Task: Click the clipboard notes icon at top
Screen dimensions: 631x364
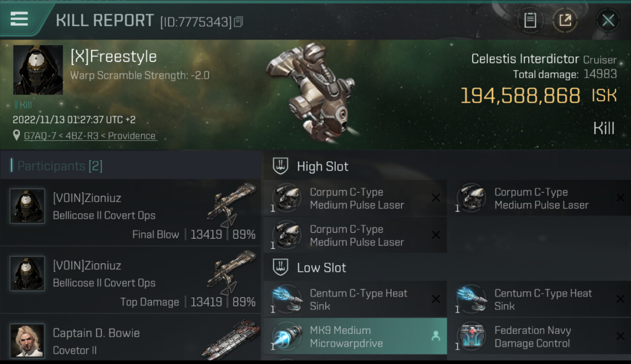Action: point(530,20)
